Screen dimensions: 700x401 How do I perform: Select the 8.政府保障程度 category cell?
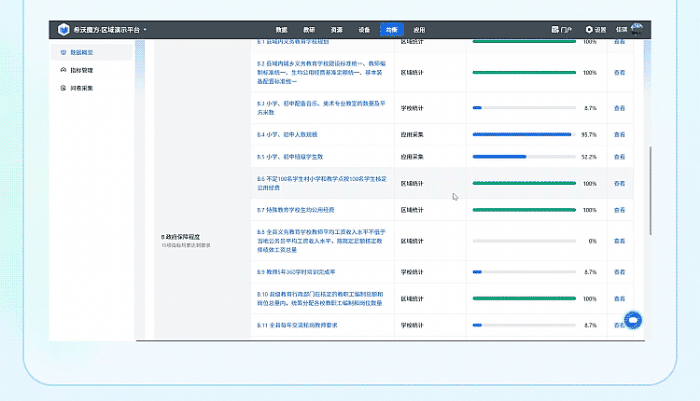point(190,238)
